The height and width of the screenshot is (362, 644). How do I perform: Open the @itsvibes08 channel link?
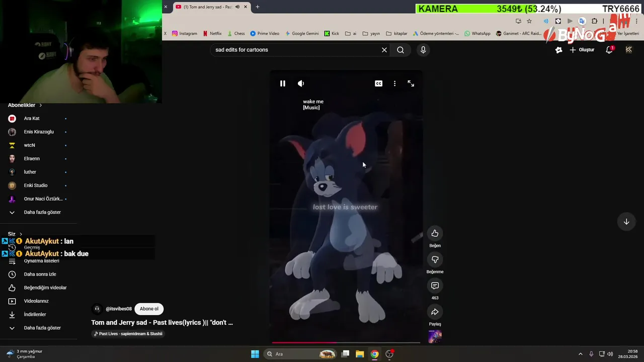click(x=119, y=309)
